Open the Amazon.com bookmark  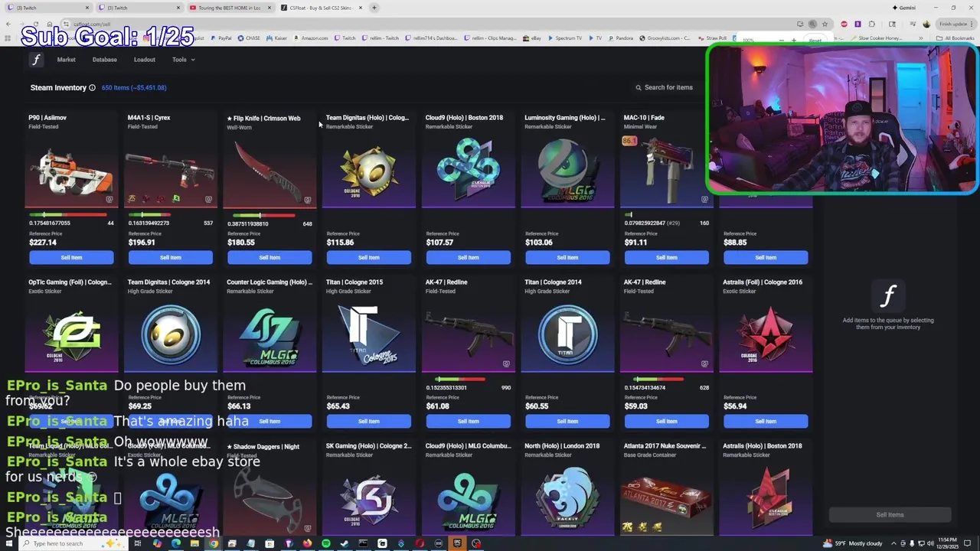pyautogui.click(x=311, y=37)
